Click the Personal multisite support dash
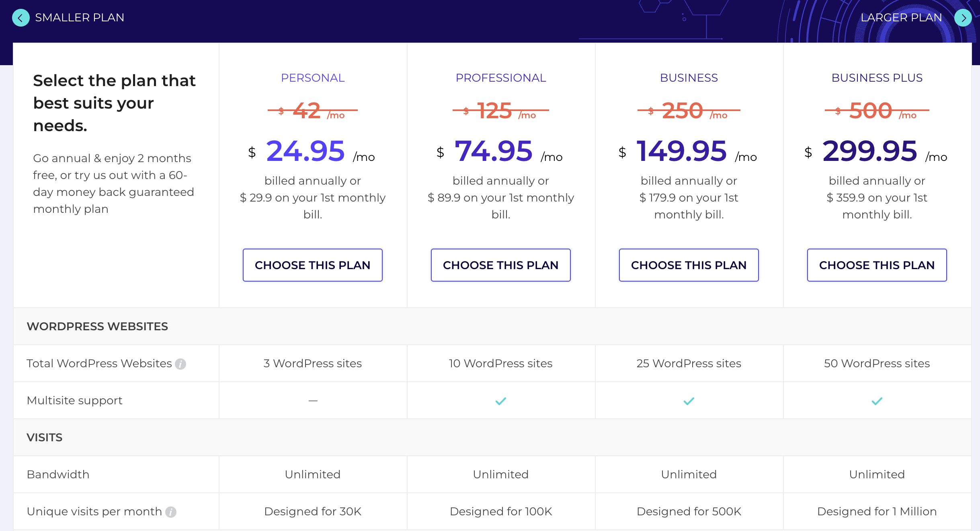The image size is (980, 531). (x=313, y=401)
